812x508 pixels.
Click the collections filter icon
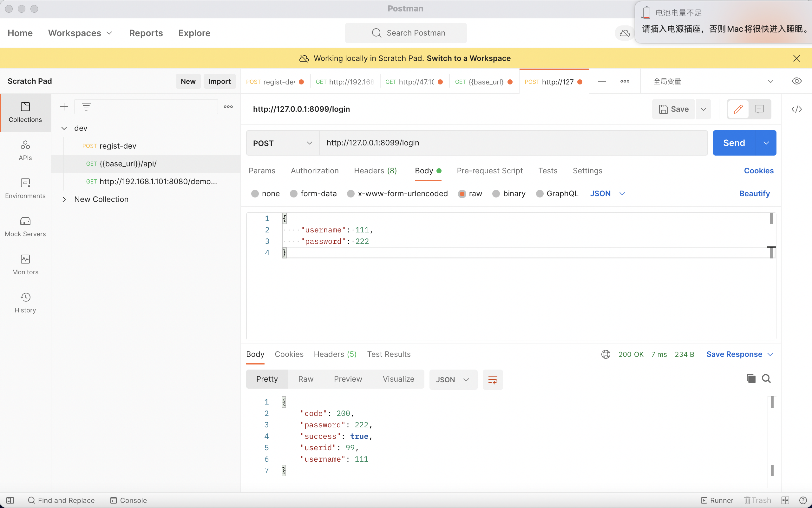coord(86,107)
